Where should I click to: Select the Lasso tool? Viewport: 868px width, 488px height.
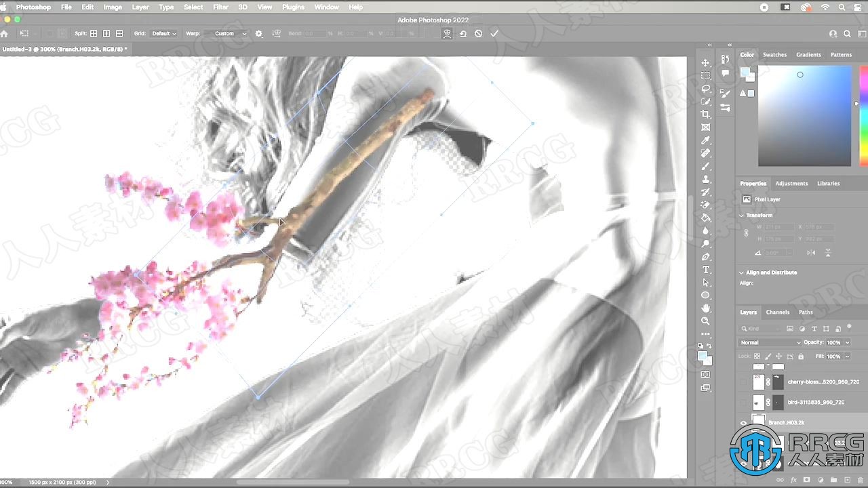[705, 89]
